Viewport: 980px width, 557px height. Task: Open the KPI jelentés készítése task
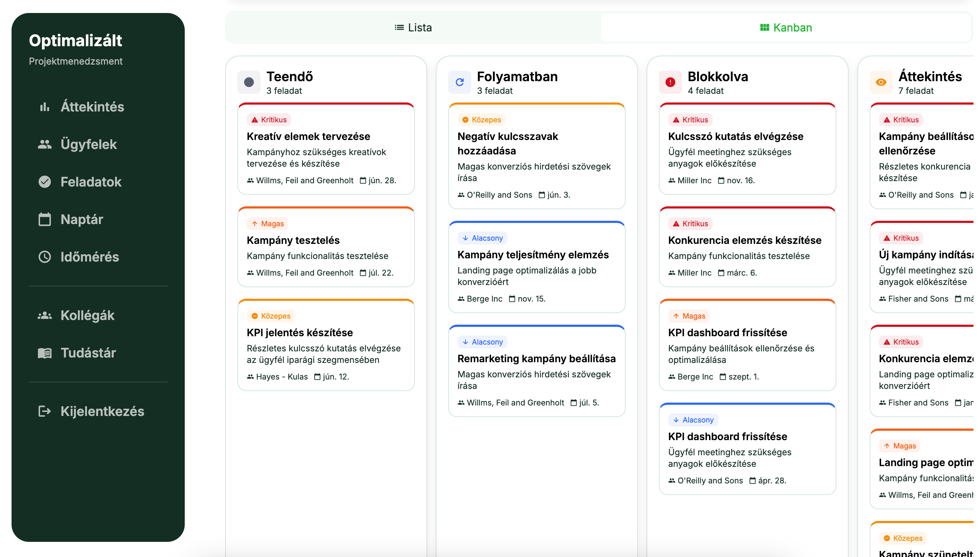tap(299, 333)
